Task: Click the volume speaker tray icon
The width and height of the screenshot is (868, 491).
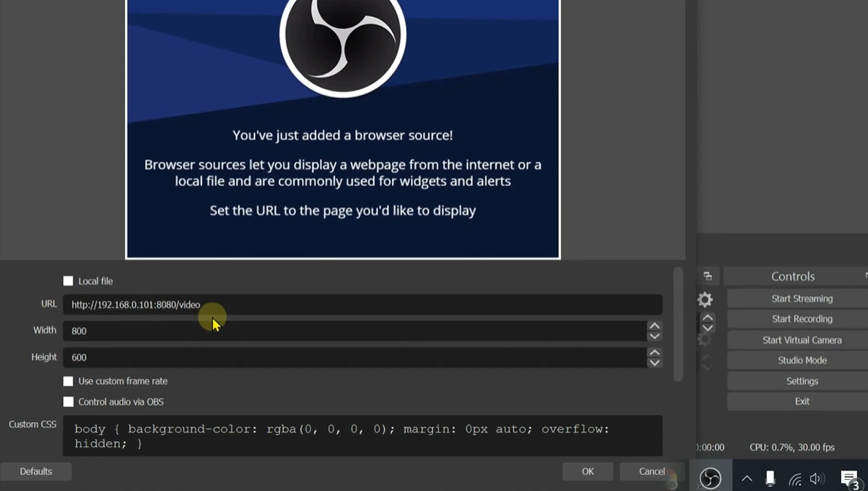Action: [817, 478]
